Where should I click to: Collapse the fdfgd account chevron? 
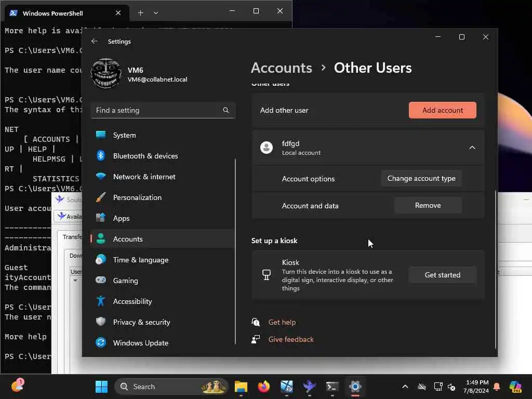coord(472,148)
